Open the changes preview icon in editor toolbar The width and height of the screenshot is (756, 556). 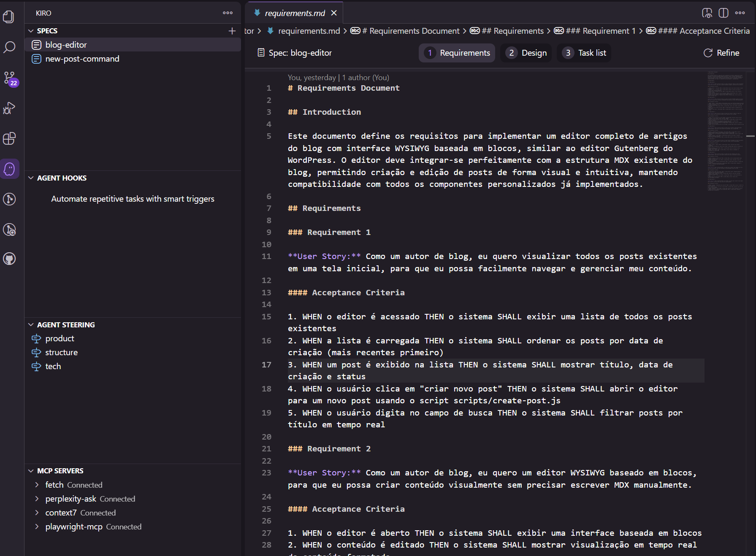tap(707, 13)
